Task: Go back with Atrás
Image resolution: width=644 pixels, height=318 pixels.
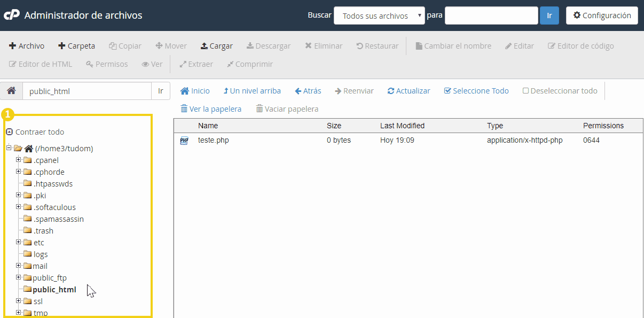Action: pos(308,91)
